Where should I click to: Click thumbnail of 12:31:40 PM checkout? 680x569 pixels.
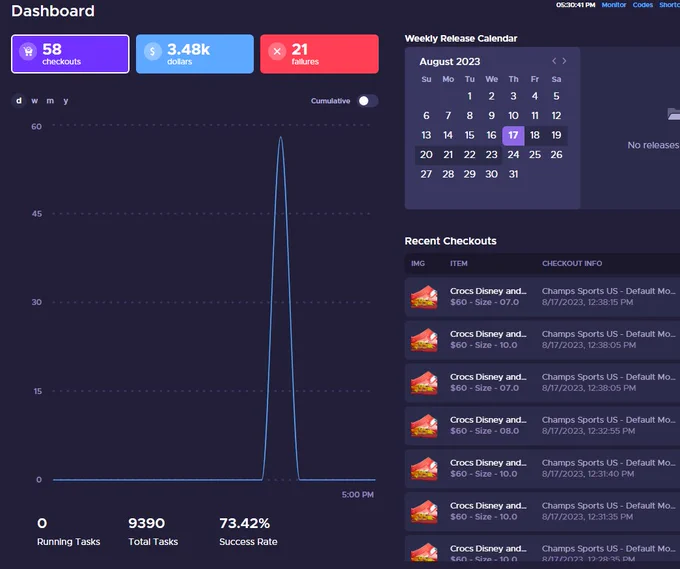pyautogui.click(x=424, y=468)
